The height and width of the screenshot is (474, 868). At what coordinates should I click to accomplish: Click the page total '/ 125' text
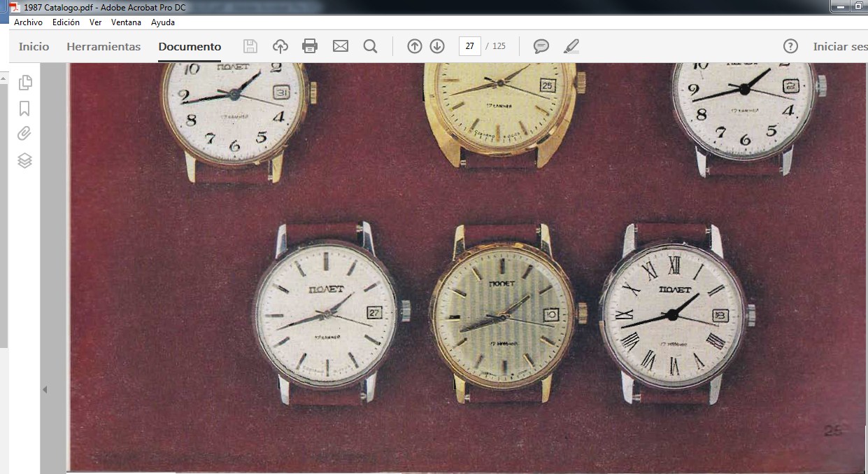tap(496, 46)
